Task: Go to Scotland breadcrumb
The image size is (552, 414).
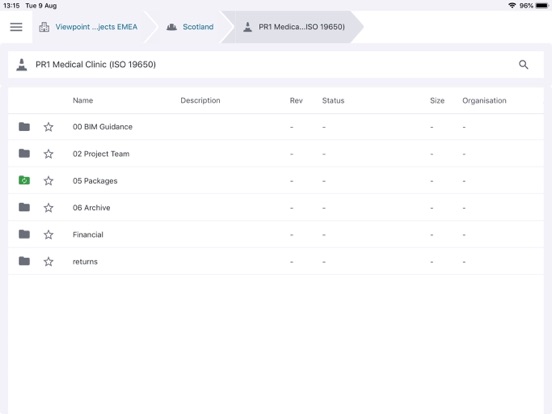Action: 198,27
